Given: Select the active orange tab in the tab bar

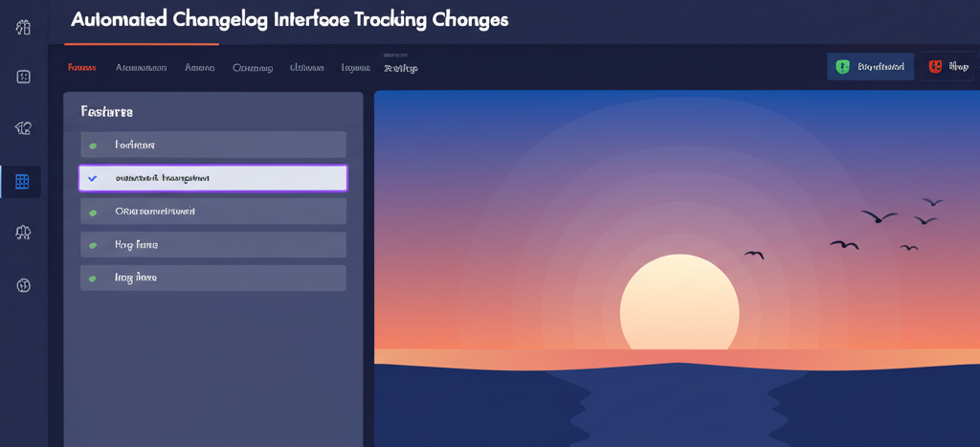Looking at the screenshot, I should pos(82,68).
